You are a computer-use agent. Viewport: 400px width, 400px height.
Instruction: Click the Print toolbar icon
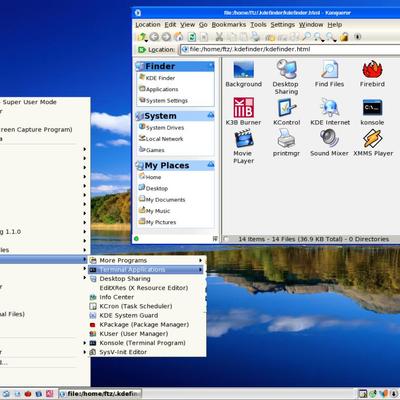point(256,37)
